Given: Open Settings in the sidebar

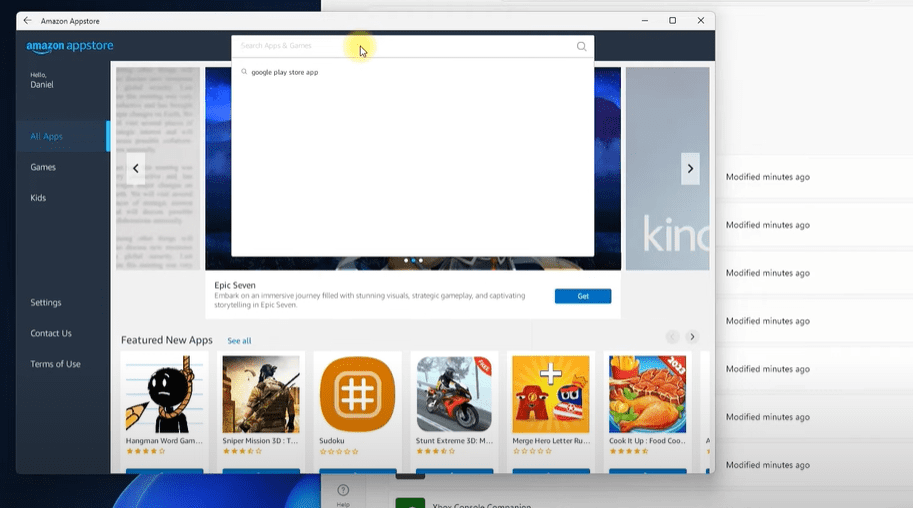Looking at the screenshot, I should point(46,302).
